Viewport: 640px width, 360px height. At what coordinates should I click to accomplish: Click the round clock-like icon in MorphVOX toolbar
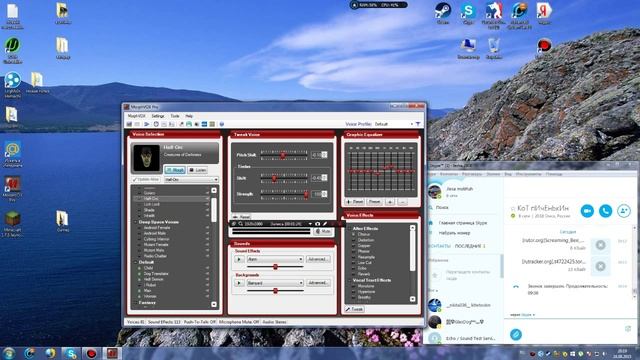click(x=156, y=124)
